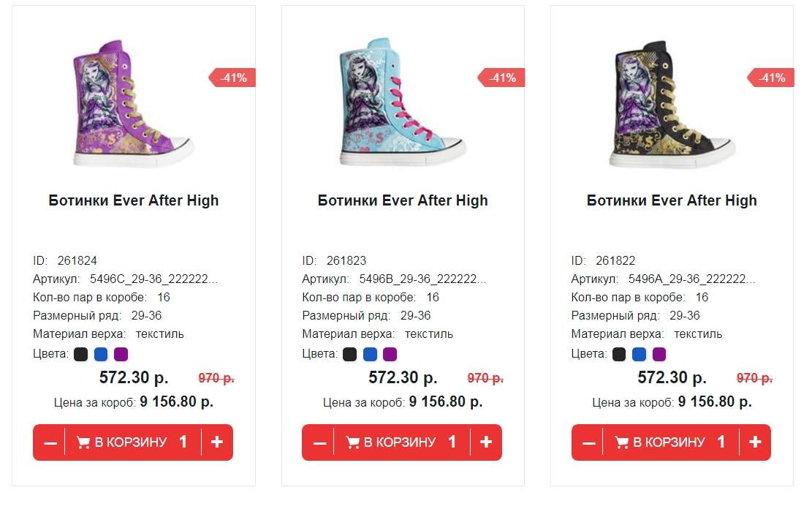This screenshot has width=812, height=509.
Task: Open title link of product ID 261822
Action: 672,200
